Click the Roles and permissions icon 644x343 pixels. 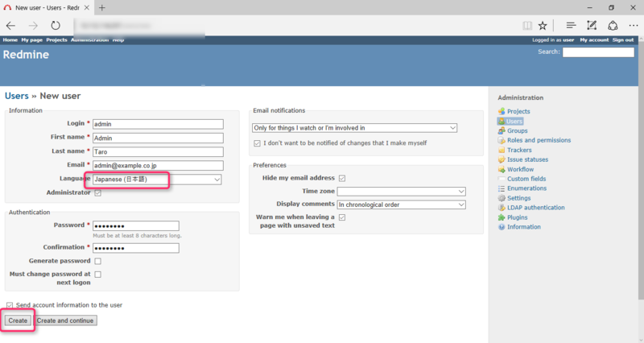[x=502, y=140]
